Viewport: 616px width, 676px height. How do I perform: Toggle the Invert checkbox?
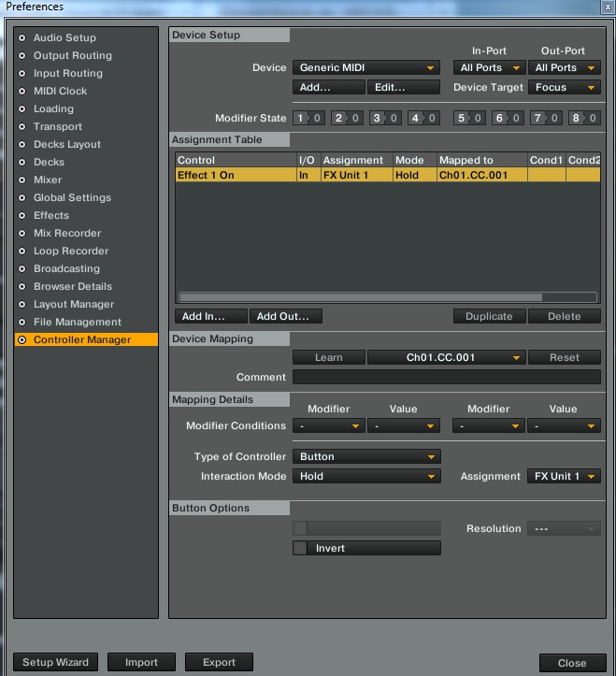300,548
